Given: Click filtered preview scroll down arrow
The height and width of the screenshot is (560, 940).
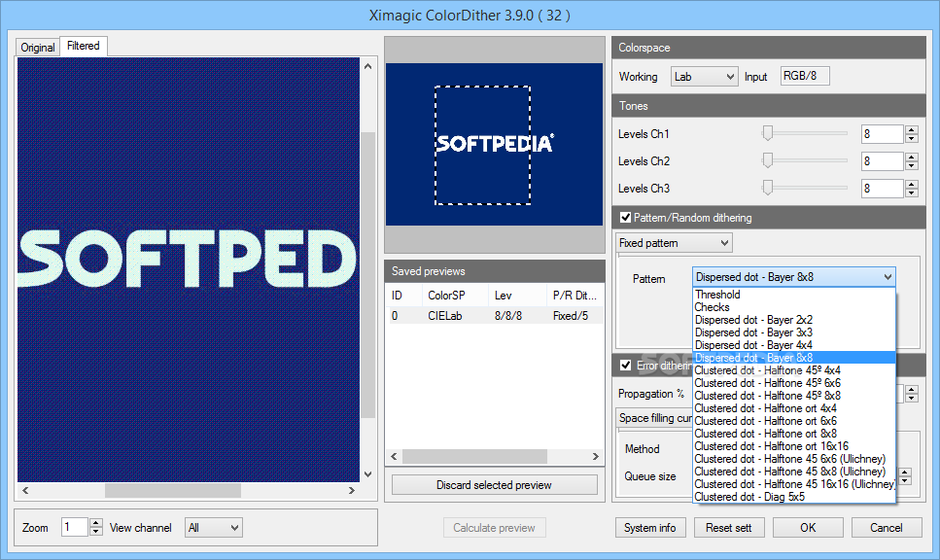Looking at the screenshot, I should point(368,474).
